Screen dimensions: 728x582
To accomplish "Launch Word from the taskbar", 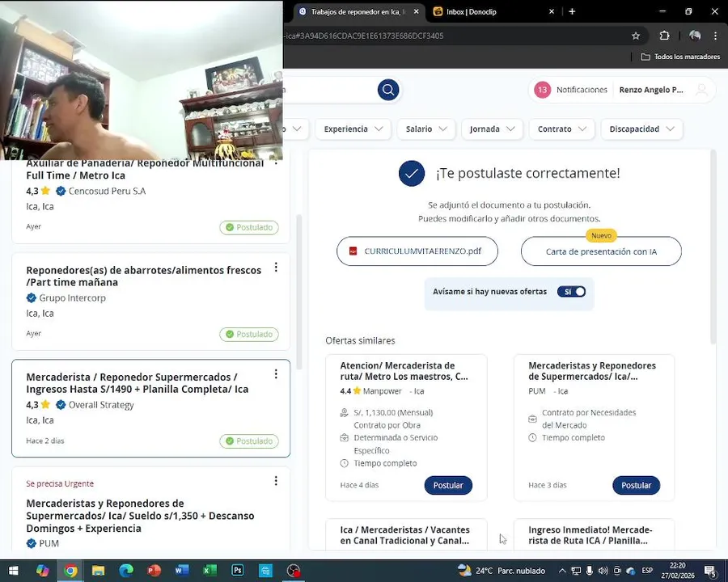I will coord(181,571).
